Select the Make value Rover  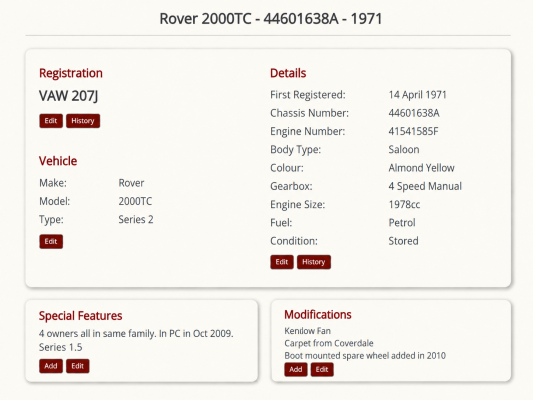coord(131,183)
